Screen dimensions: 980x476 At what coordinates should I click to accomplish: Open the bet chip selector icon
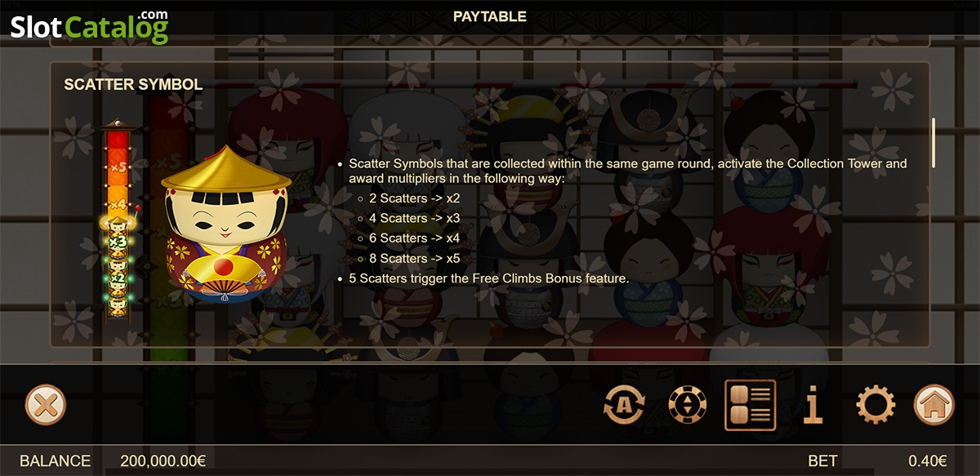(x=688, y=405)
